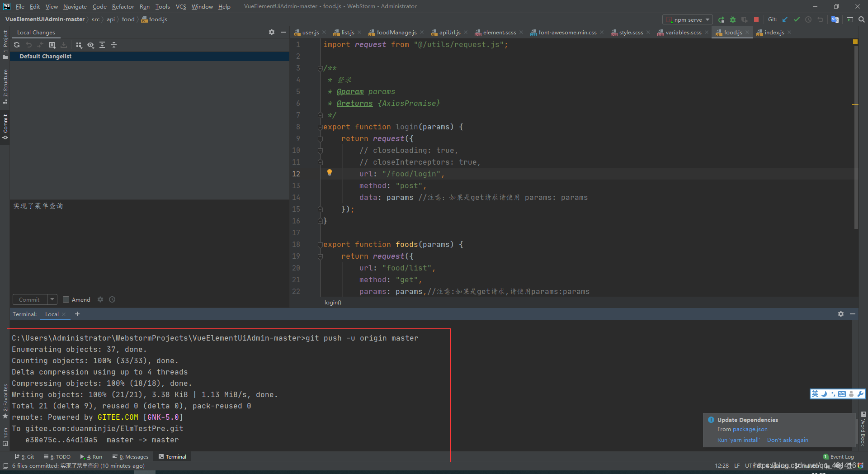Toggle the View Options eye icon
The height and width of the screenshot is (474, 868).
click(x=90, y=45)
